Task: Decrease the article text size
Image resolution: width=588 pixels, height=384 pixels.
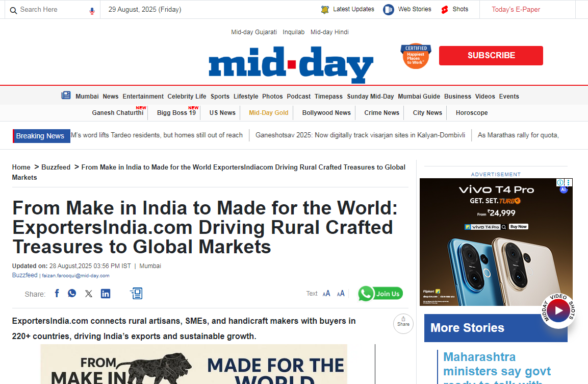Action: [x=341, y=294]
